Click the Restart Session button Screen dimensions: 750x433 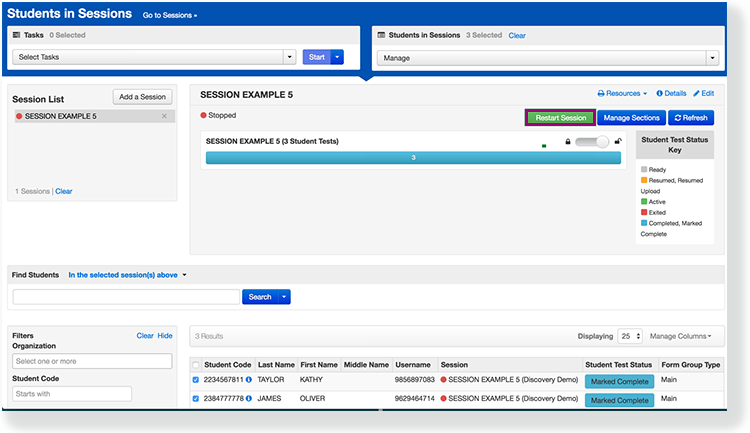560,117
